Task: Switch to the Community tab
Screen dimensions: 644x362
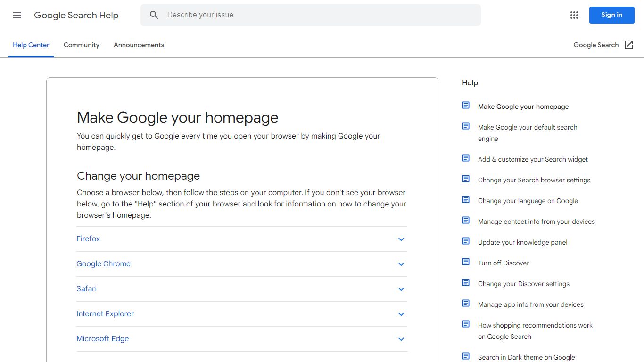Action: (82, 45)
